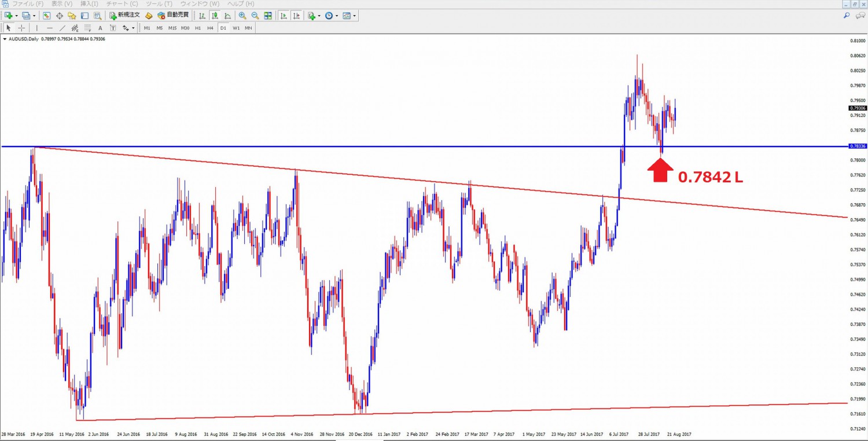Select the Fibonacci retracement tool
868x441 pixels.
coord(87,28)
